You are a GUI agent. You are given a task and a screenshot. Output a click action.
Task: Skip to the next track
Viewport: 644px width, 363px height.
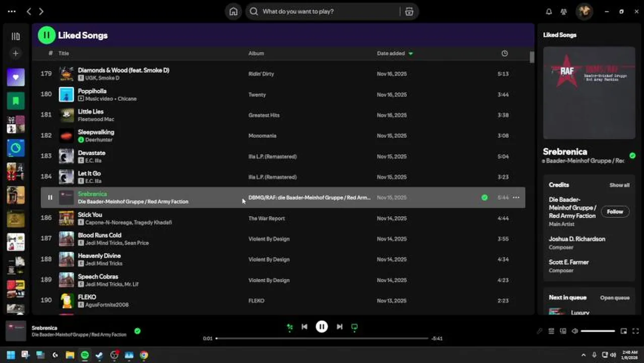click(340, 327)
